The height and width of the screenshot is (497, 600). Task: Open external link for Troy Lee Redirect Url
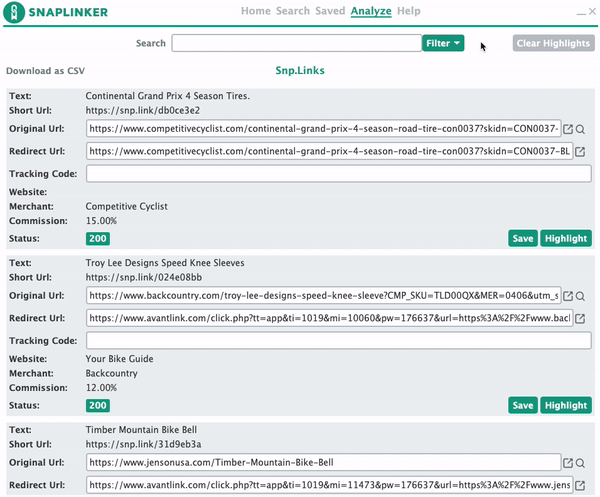[x=580, y=319]
